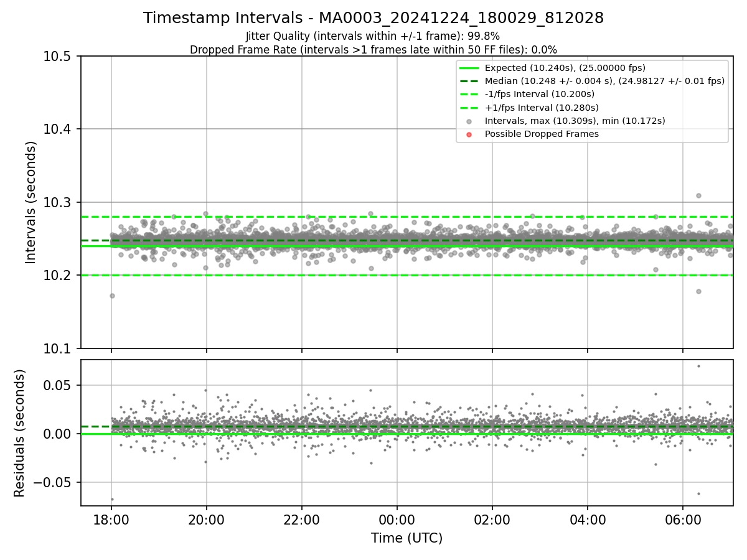747x560 pixels.
Task: Click the plot title 'Timestamp Intervals - MA0003_20241224_180029_812028'
Action: point(374,18)
